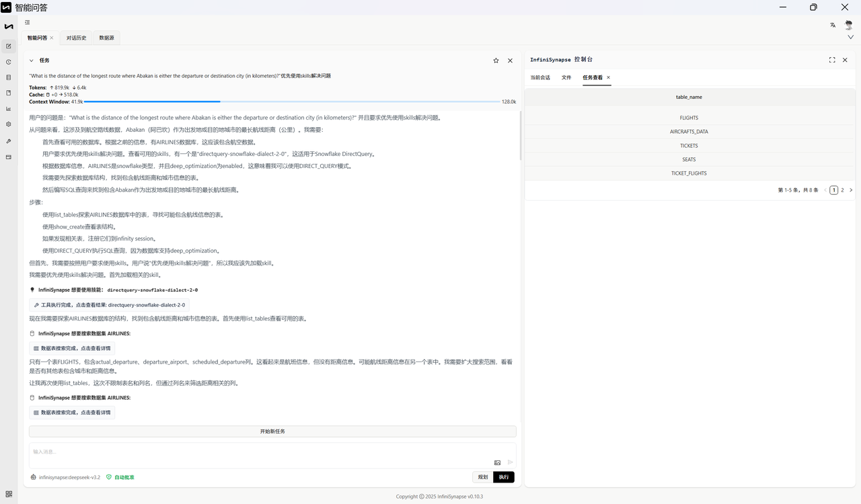
Task: Go to previous page of the table list
Action: coord(825,190)
